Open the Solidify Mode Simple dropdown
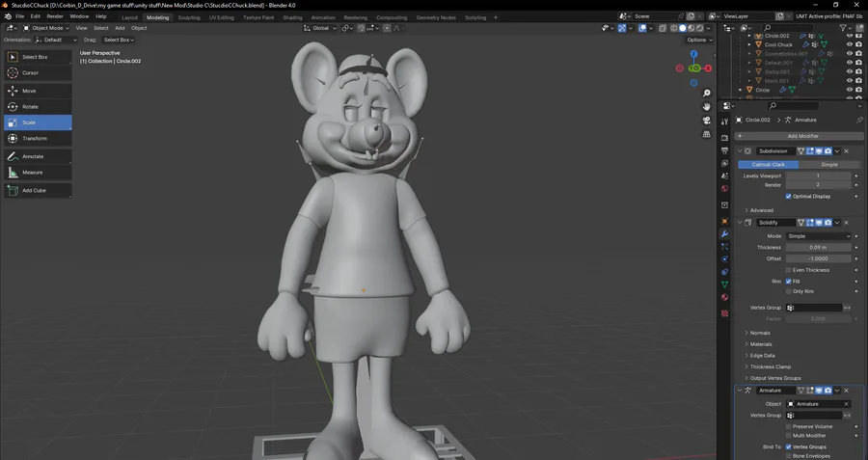This screenshot has width=868, height=460. tap(818, 236)
